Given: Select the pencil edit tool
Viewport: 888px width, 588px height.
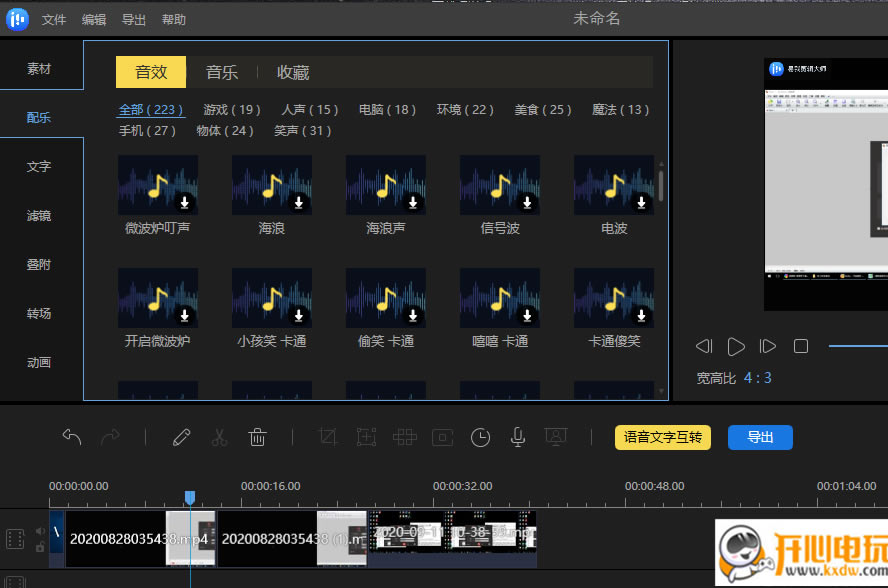Looking at the screenshot, I should 181,437.
